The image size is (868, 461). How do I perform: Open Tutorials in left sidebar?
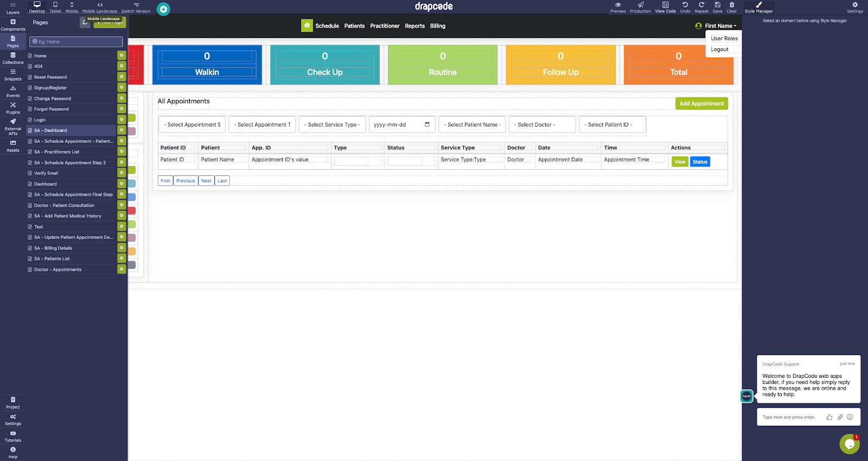tap(12, 437)
